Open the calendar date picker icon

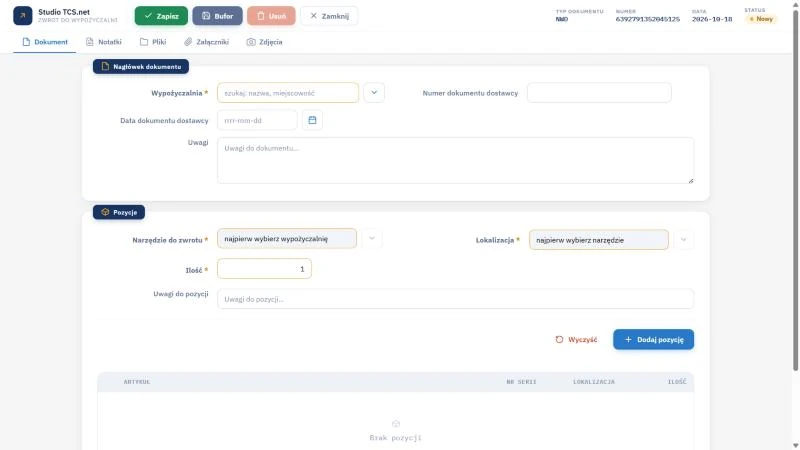click(312, 120)
